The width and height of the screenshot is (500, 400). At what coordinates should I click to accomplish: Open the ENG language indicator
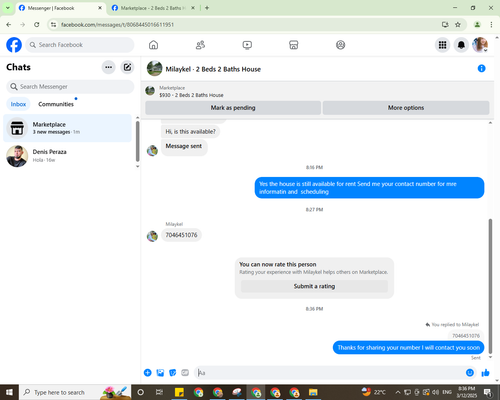pos(447,392)
